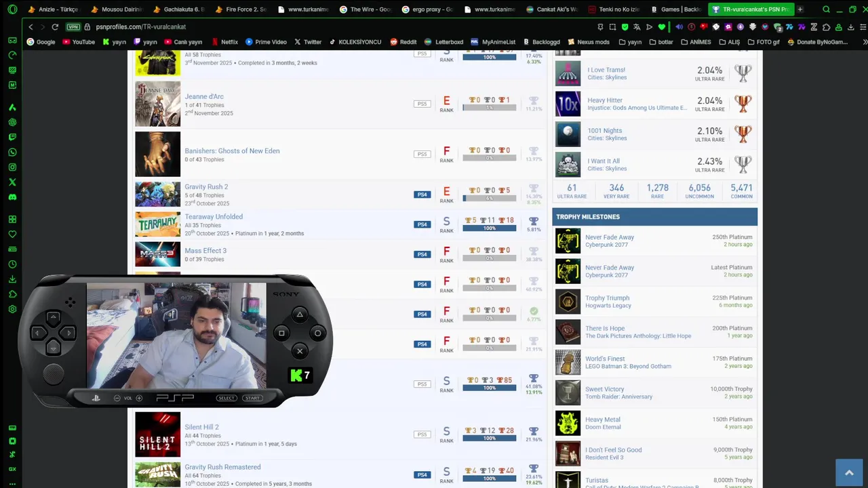This screenshot has height=488, width=868.
Task: Open the Netflix bookmark
Action: [224, 42]
